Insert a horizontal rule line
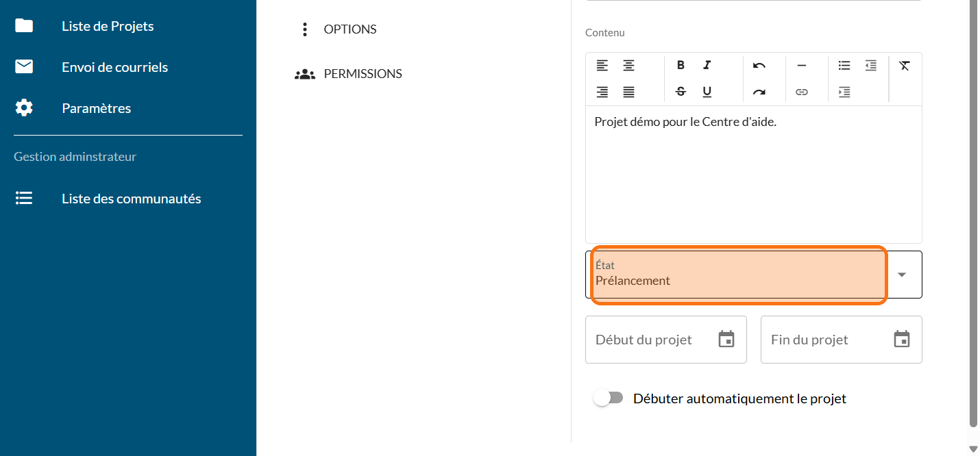Screen dimensions: 980x456 [801, 66]
